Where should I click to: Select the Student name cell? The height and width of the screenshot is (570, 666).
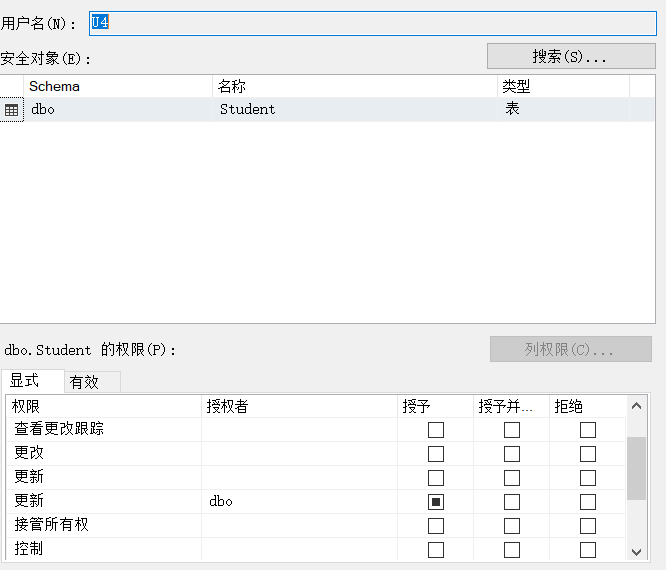click(x=355, y=110)
